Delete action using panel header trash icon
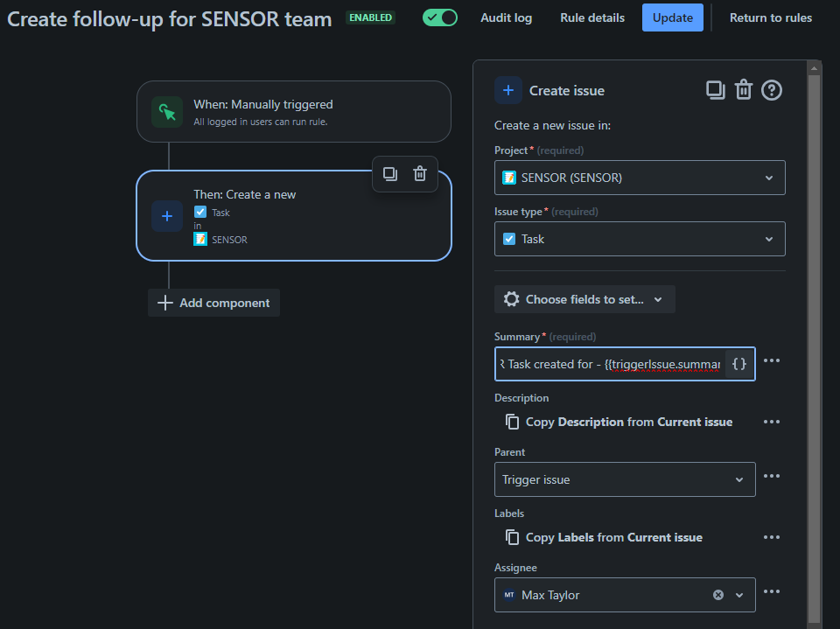 click(744, 90)
